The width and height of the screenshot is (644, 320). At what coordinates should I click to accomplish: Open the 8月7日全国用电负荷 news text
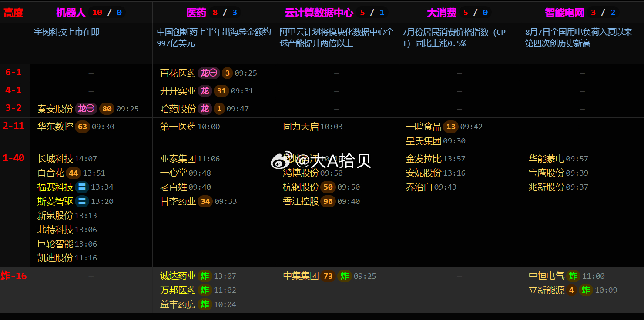pos(578,37)
